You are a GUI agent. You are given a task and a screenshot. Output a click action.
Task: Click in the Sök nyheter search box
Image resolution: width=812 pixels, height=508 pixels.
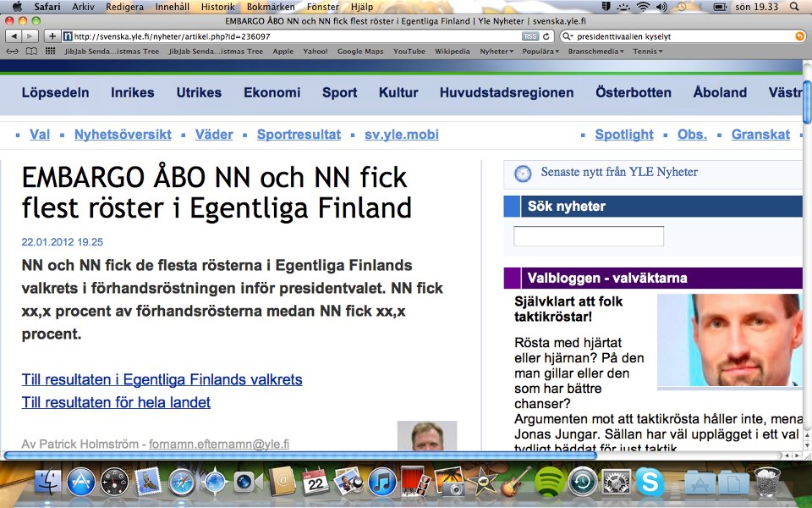pos(589,236)
